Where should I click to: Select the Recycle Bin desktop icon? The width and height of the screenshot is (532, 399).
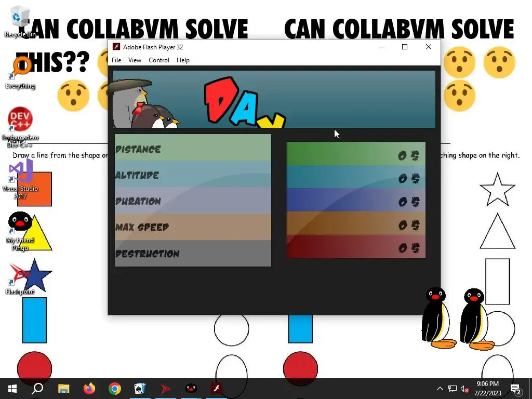pos(20,21)
